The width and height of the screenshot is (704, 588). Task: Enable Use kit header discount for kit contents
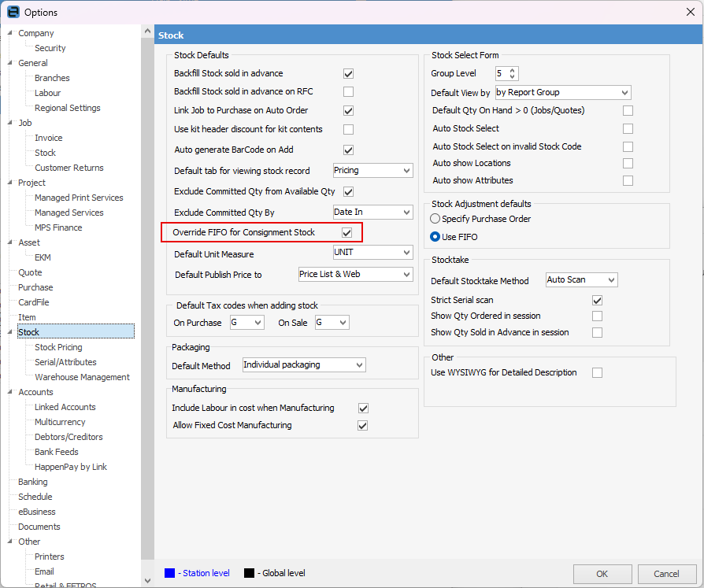point(348,129)
